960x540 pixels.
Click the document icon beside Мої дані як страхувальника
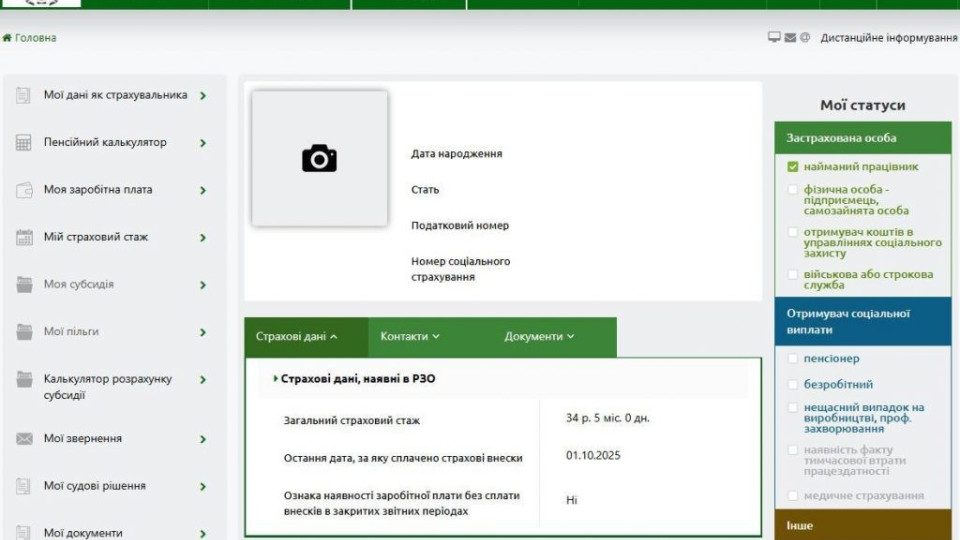(x=23, y=96)
